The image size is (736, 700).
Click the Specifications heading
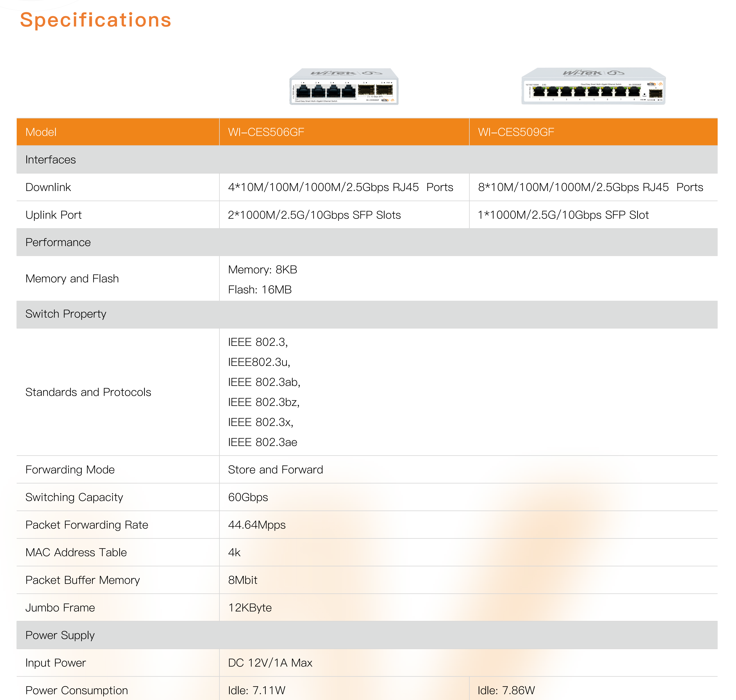click(96, 20)
